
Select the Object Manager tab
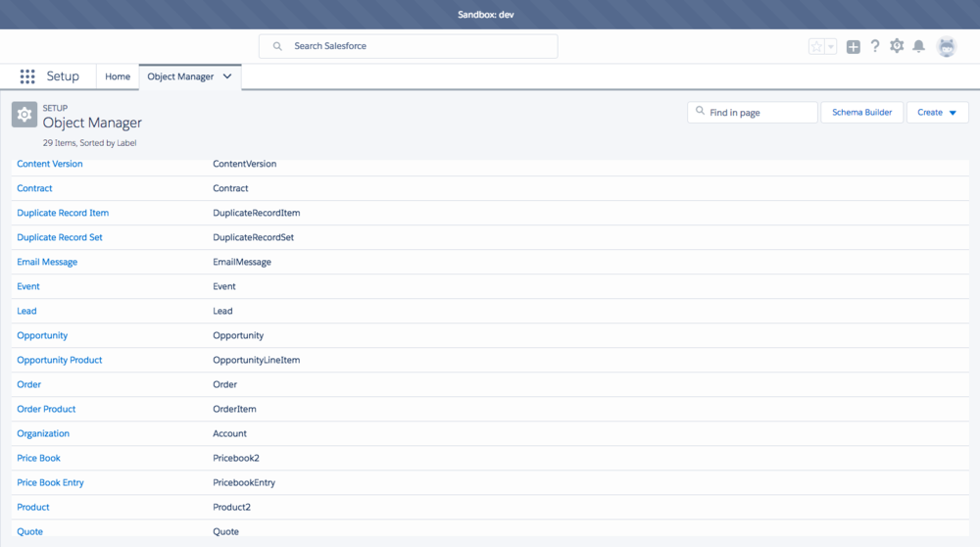point(180,76)
